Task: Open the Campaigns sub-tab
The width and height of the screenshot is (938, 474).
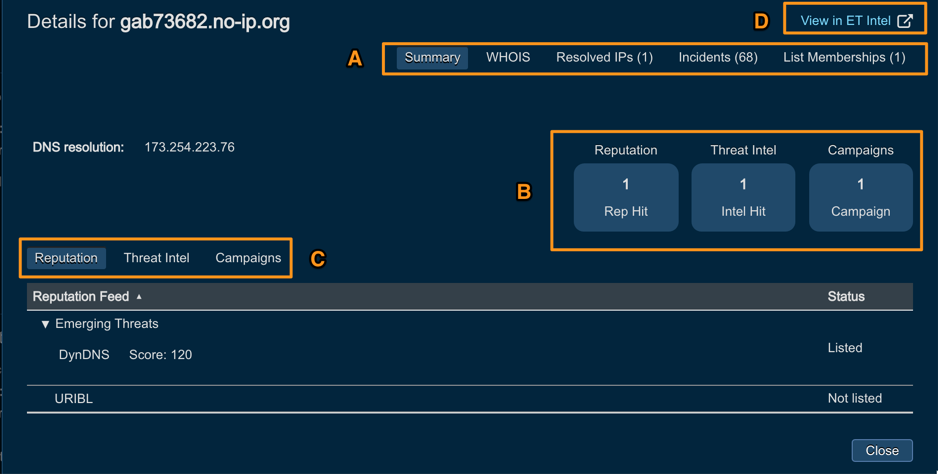Action: click(x=248, y=258)
